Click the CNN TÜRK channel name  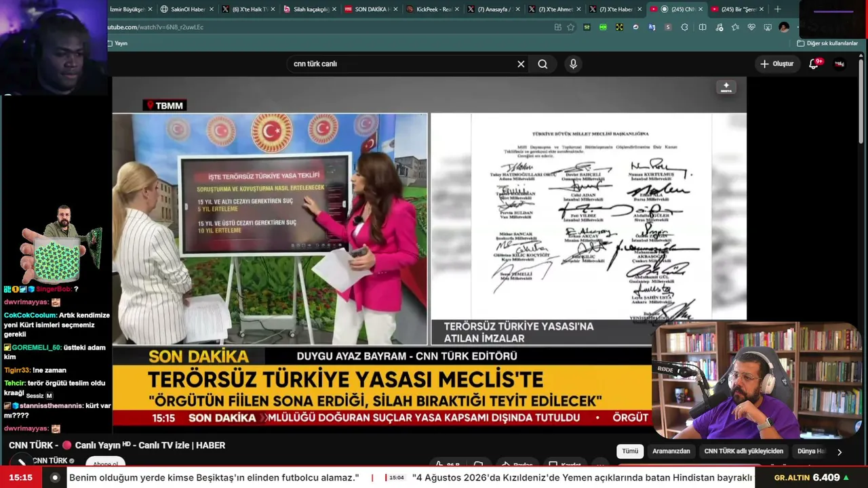click(50, 461)
